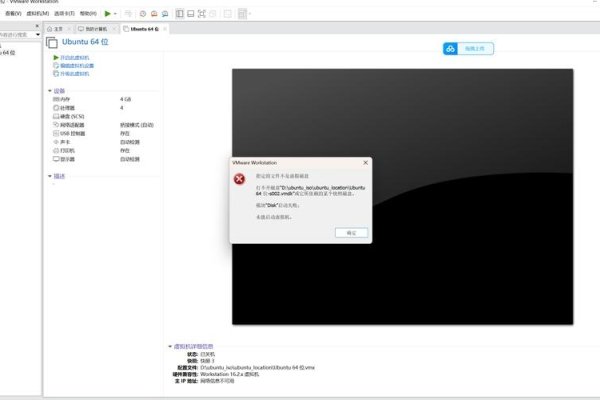Click the red error icon in the dialog

click(240, 179)
